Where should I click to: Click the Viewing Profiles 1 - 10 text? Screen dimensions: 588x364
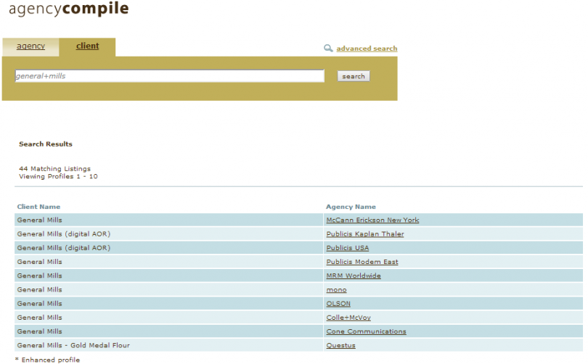pyautogui.click(x=58, y=176)
